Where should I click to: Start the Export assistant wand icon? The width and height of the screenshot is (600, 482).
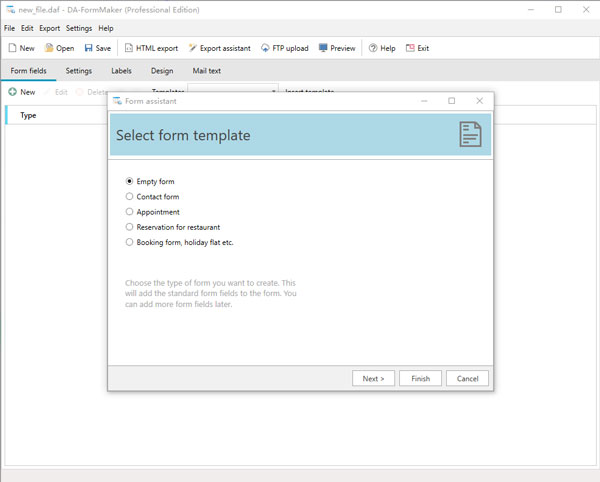tap(192, 48)
